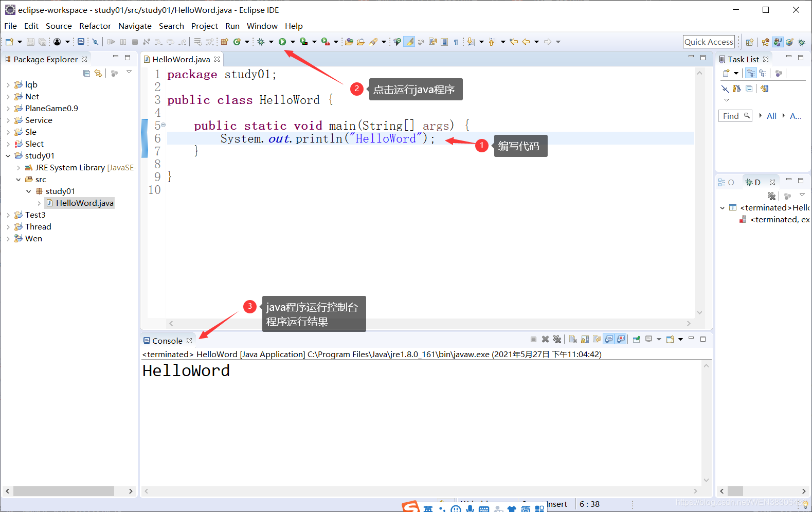Click the Skip All Breakpoints icon
This screenshot has width=812, height=512.
[95, 42]
